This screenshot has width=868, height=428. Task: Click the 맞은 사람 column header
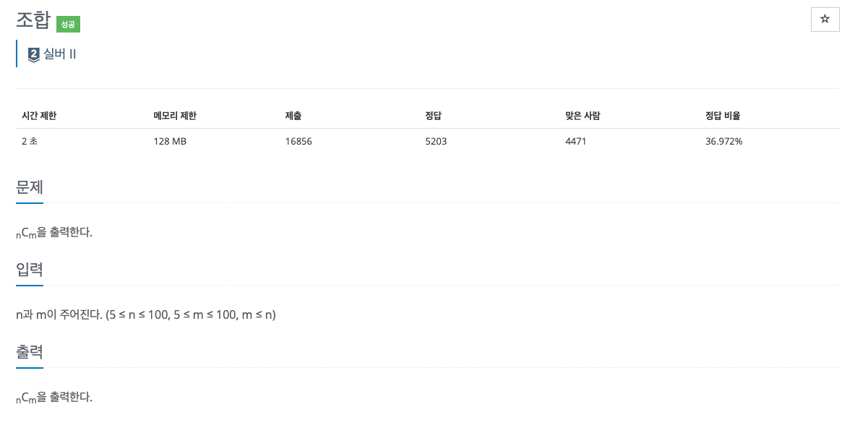[583, 116]
